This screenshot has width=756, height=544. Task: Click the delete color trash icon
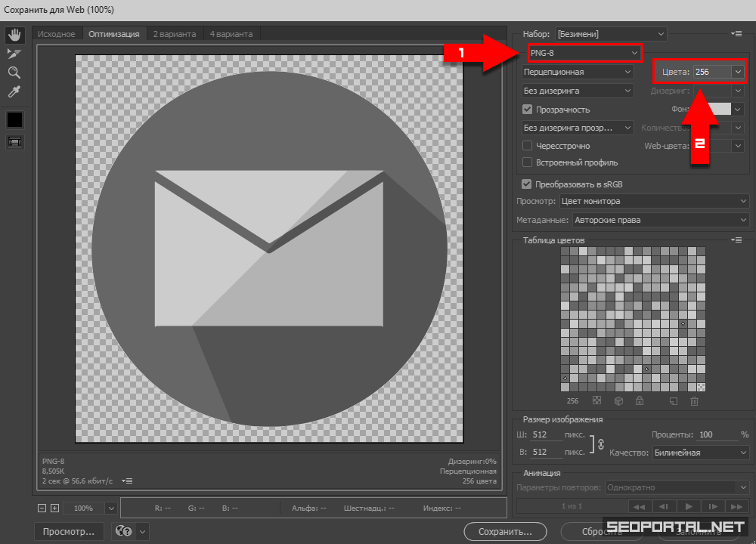pyautogui.click(x=694, y=400)
